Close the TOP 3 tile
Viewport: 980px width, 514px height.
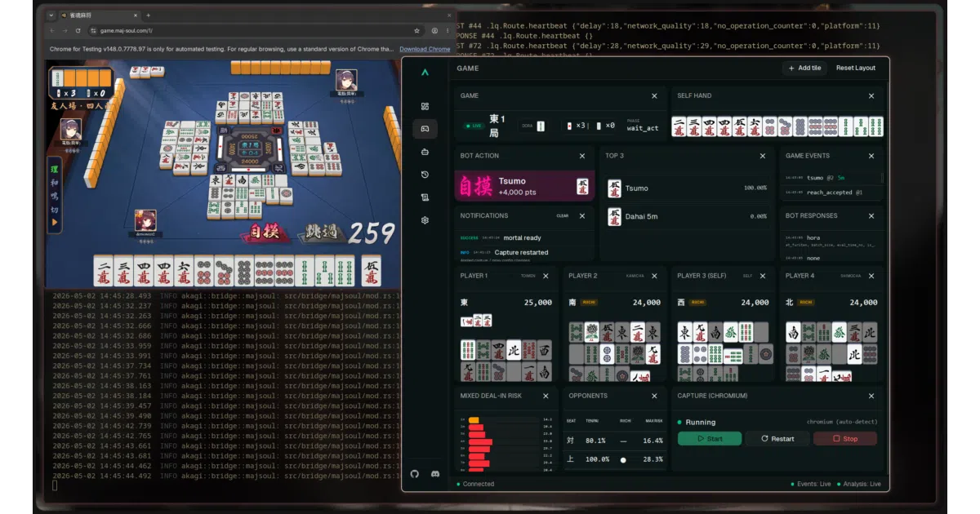coord(763,156)
